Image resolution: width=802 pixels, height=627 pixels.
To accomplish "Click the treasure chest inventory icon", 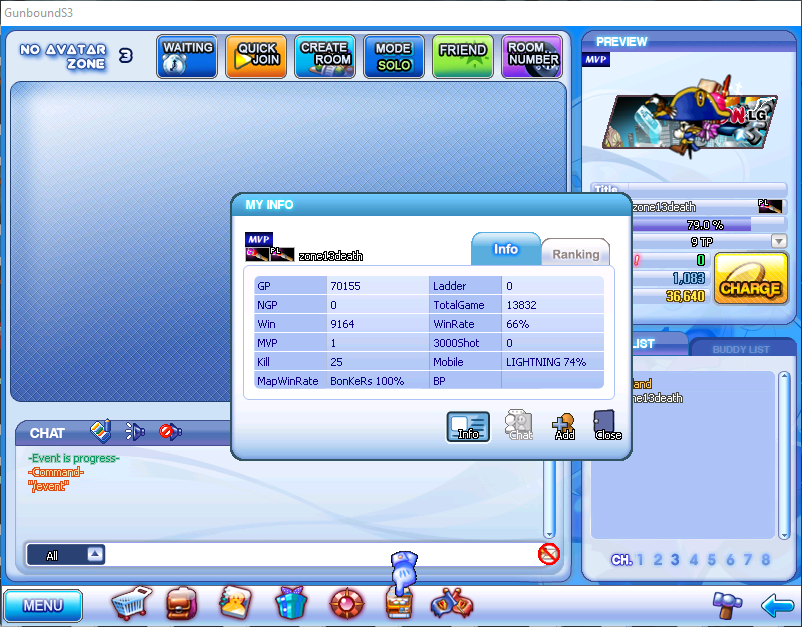I will (x=181, y=603).
